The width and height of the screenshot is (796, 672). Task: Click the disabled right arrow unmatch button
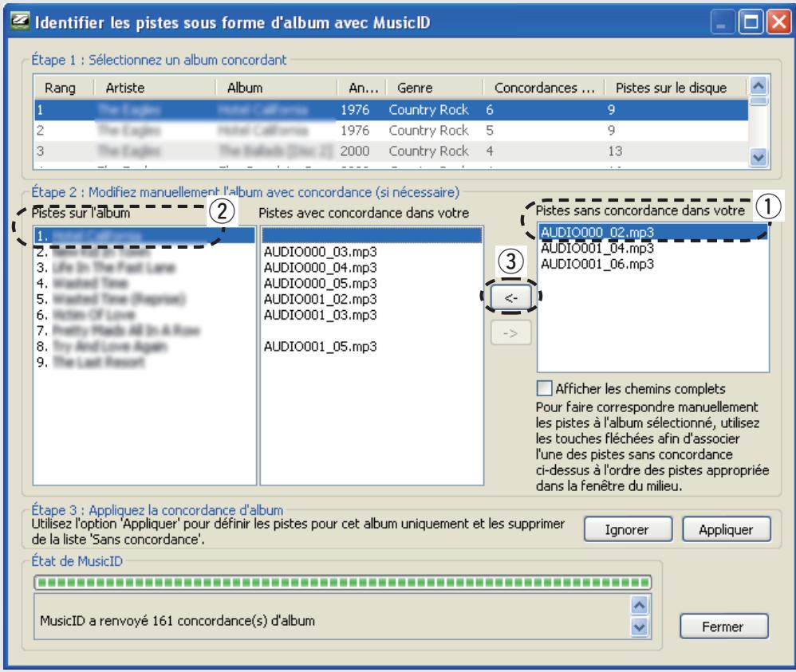pos(510,333)
